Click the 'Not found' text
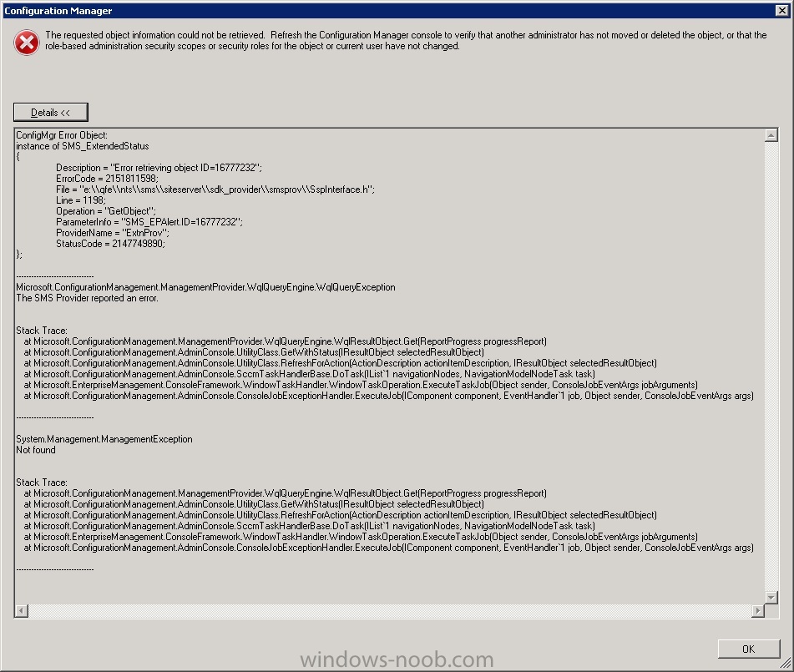 point(36,450)
